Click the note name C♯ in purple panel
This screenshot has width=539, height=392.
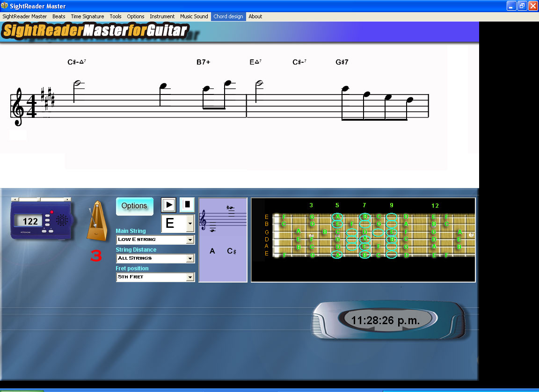pos(231,251)
